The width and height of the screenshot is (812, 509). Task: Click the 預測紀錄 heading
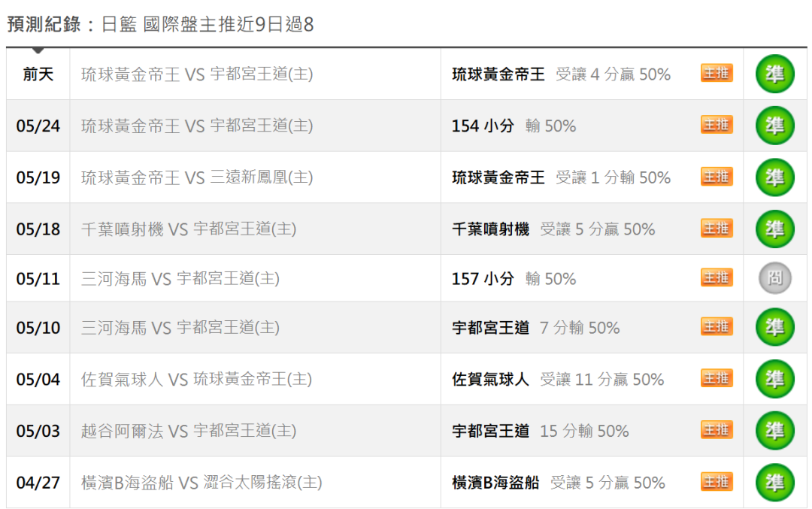[44, 24]
